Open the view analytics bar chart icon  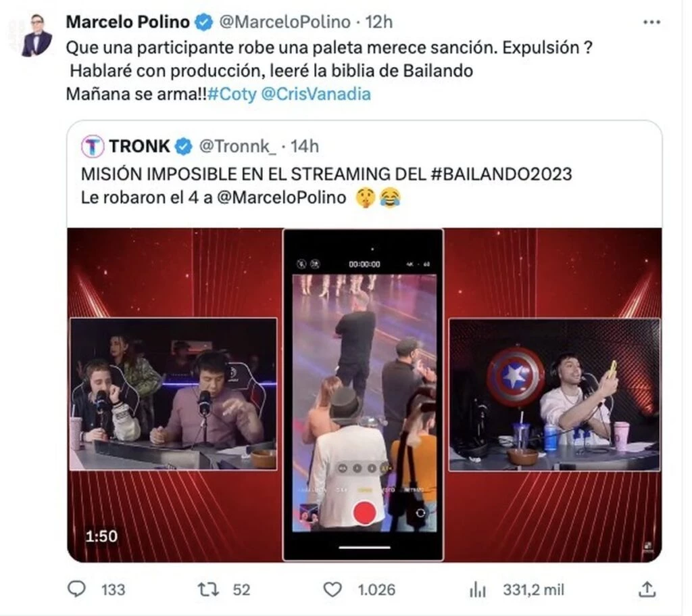tap(478, 589)
